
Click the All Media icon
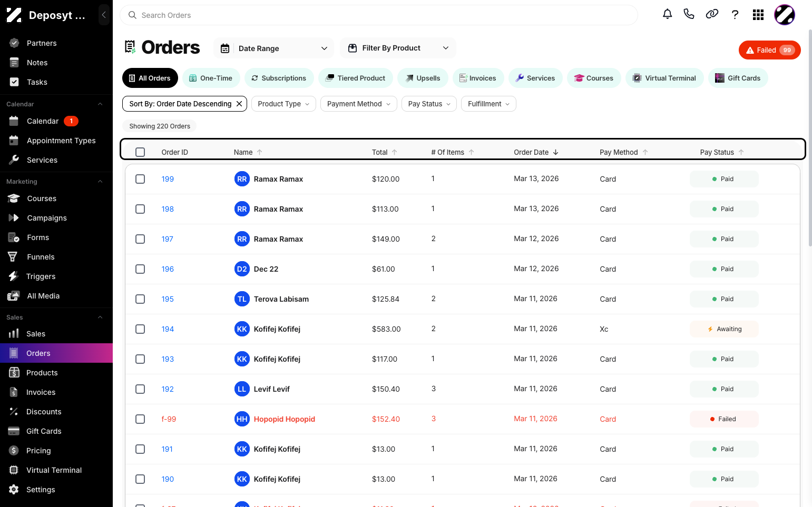coord(14,296)
